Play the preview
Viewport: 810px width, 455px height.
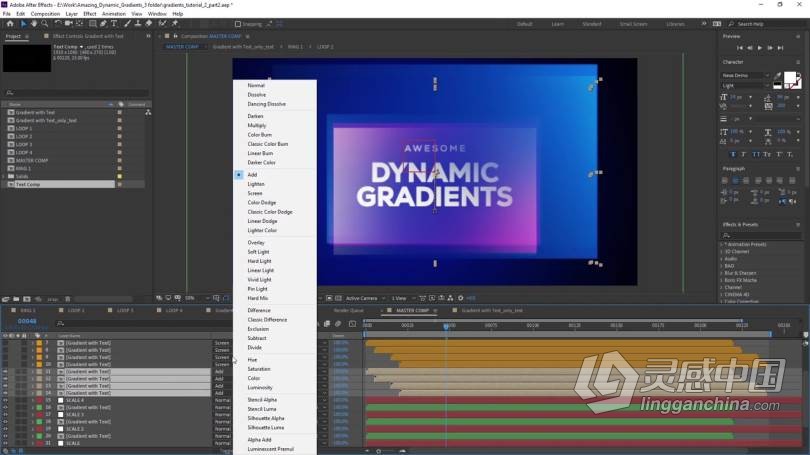coord(760,48)
